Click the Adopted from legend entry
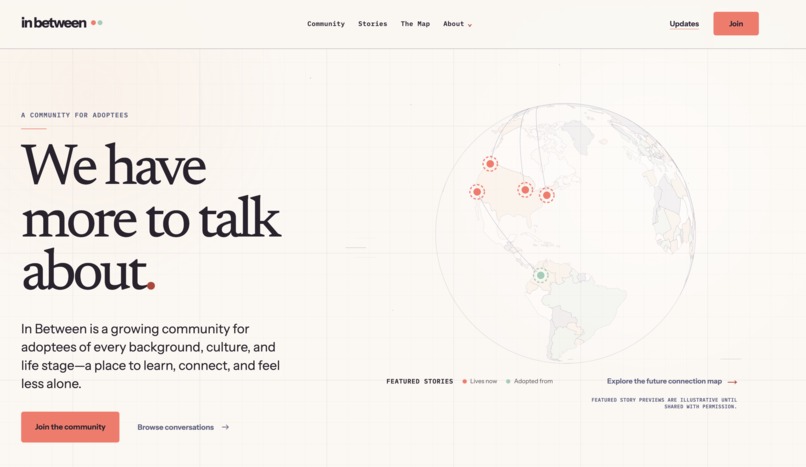This screenshot has height=467, width=806. (x=529, y=381)
